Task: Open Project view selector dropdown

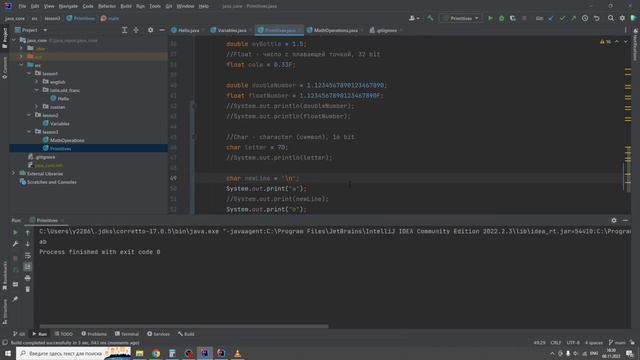Action: [x=31, y=30]
